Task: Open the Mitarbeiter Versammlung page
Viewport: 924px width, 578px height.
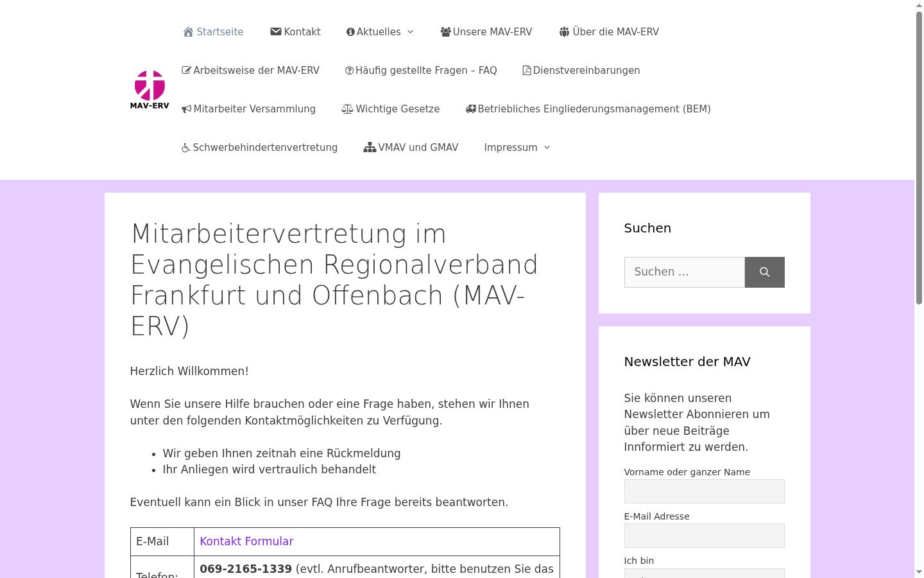Action: tap(249, 109)
